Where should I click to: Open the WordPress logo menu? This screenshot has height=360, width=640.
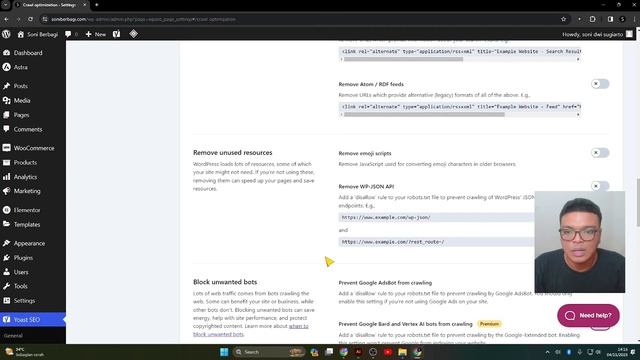pyautogui.click(x=6, y=34)
